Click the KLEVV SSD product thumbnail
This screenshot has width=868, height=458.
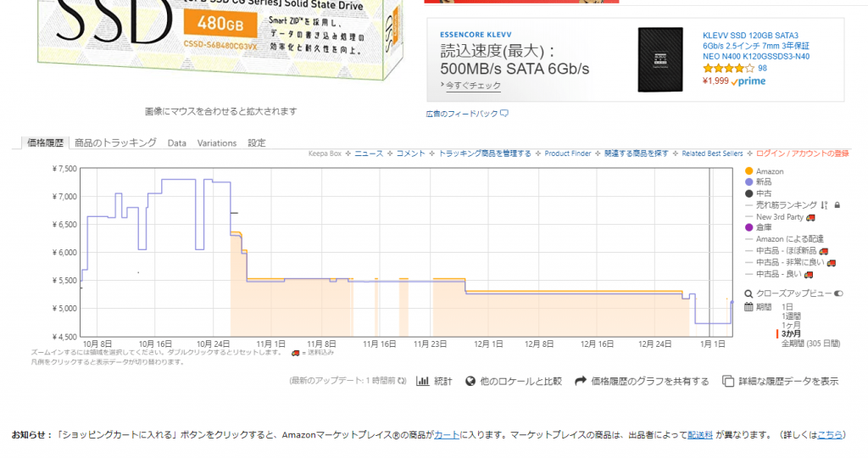659,60
